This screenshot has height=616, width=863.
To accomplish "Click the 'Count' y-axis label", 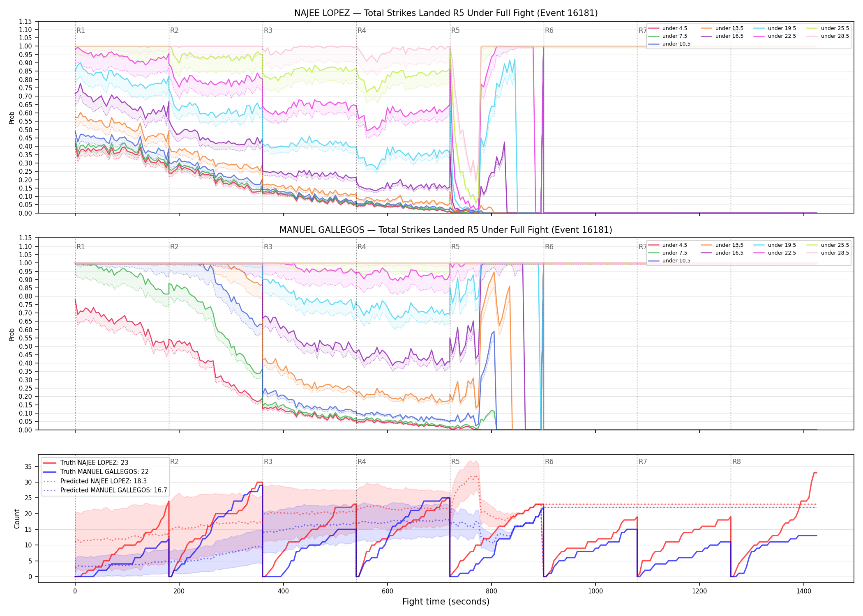I will pyautogui.click(x=17, y=519).
